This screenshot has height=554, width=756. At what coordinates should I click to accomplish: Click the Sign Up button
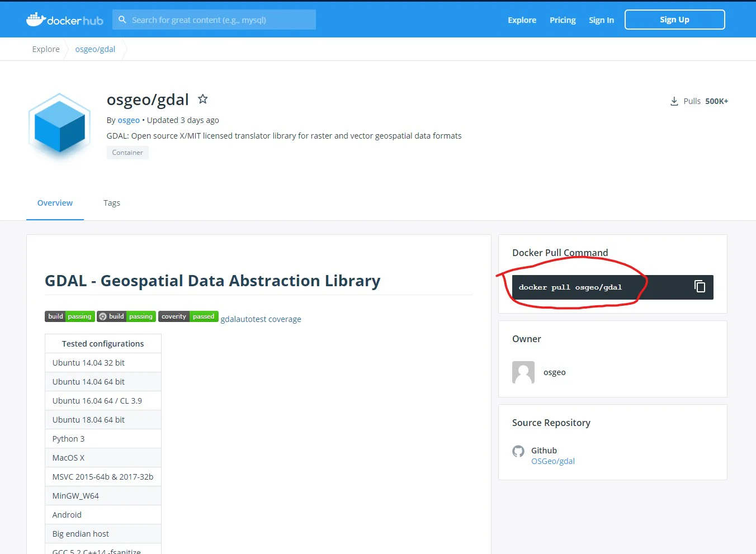tap(674, 20)
